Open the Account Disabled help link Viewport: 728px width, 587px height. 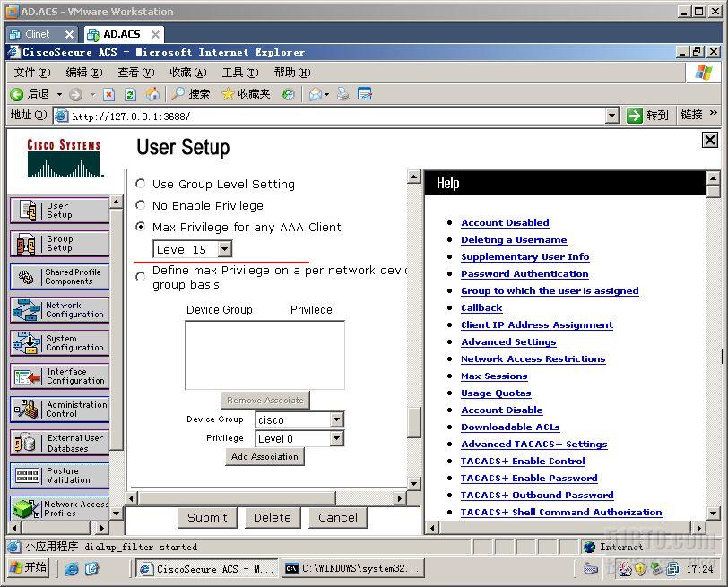coord(505,223)
